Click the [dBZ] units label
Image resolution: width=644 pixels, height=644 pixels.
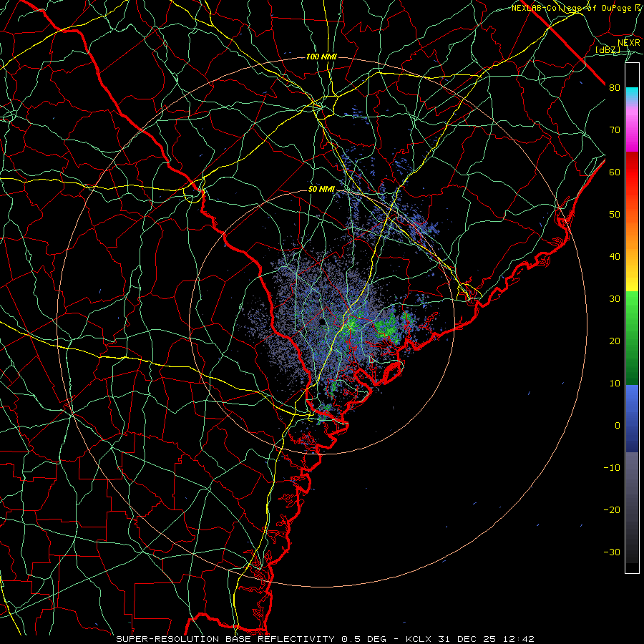(608, 50)
